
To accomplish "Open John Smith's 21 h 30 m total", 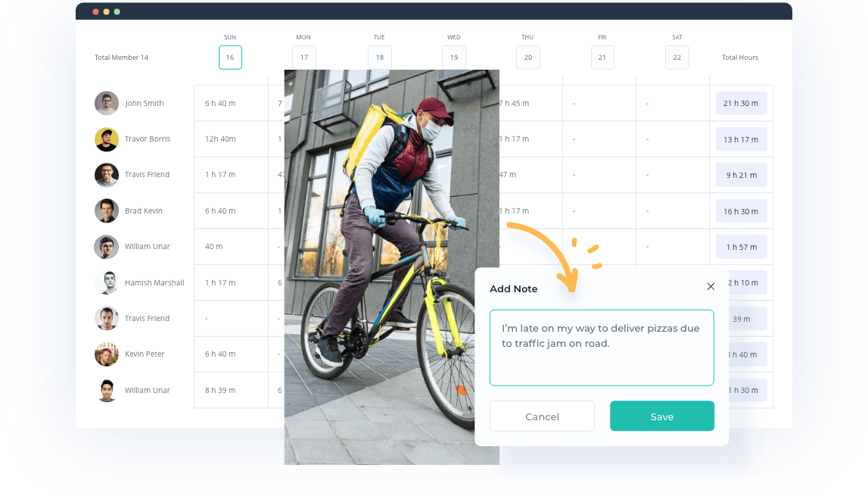I will [741, 103].
